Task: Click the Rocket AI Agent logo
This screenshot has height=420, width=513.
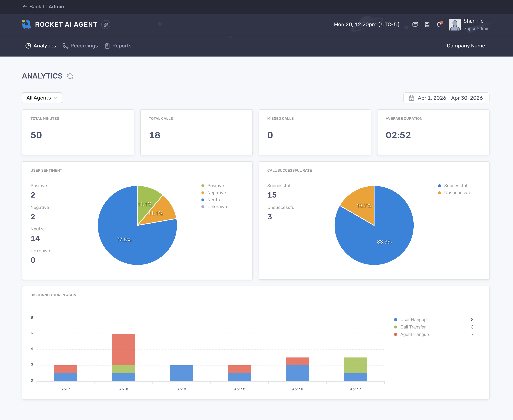Action: [27, 24]
